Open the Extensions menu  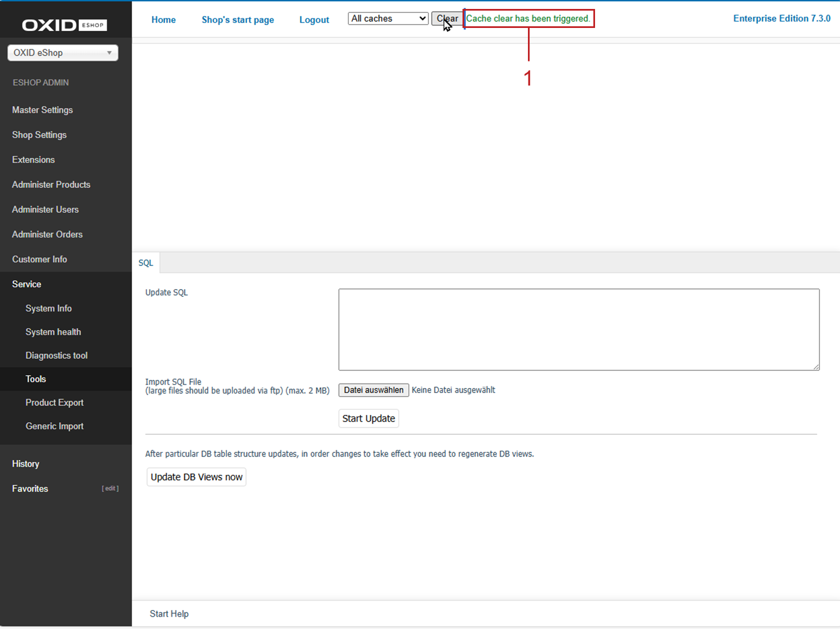click(x=34, y=160)
